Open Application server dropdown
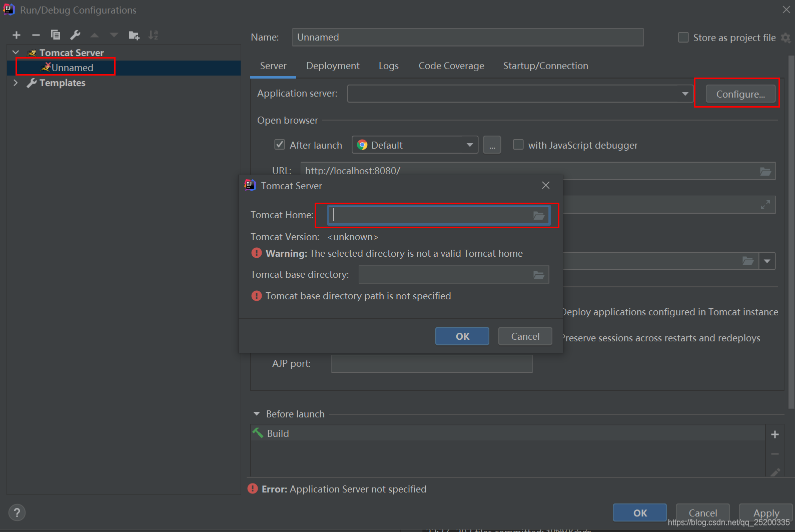795x532 pixels. click(x=685, y=94)
